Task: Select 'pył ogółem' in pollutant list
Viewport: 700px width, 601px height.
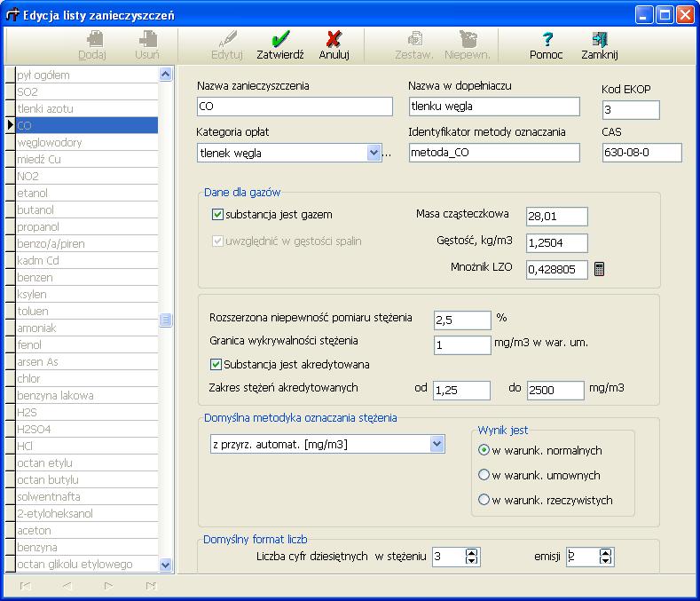Action: point(87,75)
